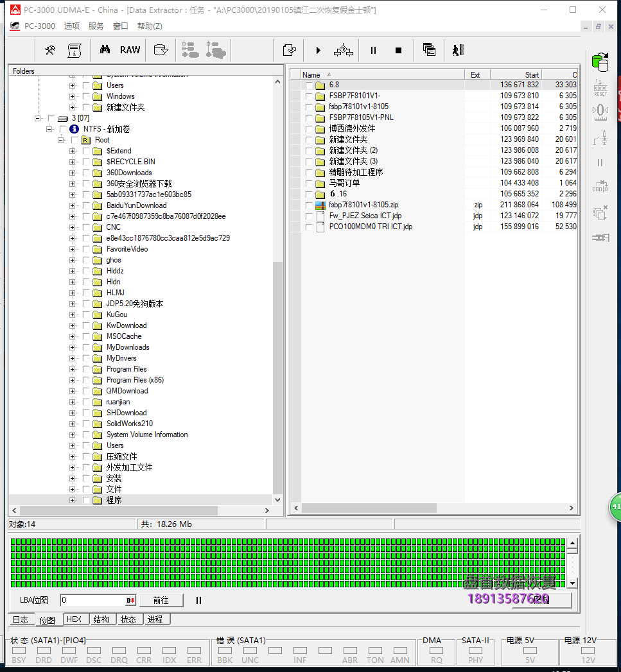Viewport: 621px width, 672px height.
Task: Expand the CNC folder node
Action: (x=72, y=227)
